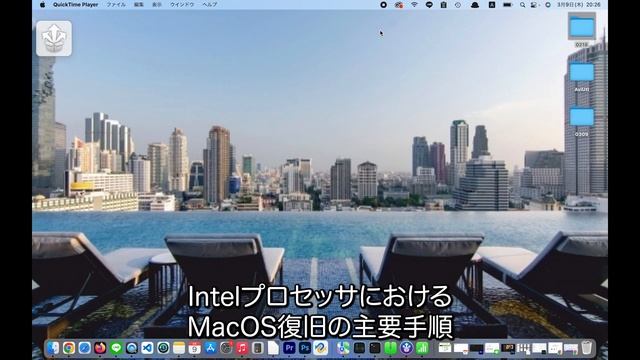Open the 表示 menu

click(157, 5)
